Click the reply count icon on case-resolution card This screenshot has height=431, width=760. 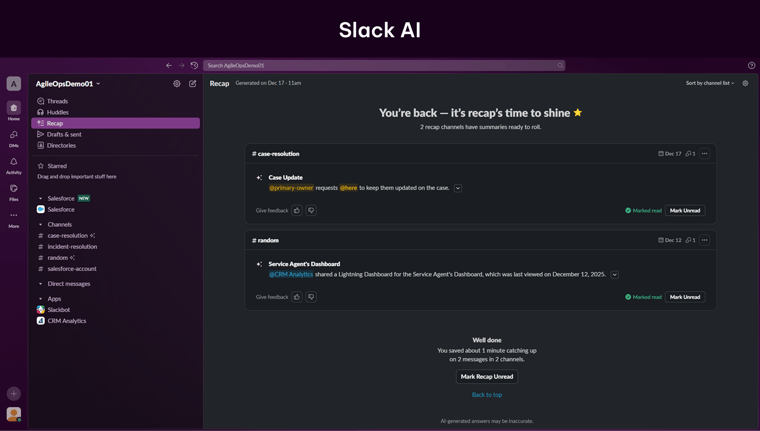690,154
